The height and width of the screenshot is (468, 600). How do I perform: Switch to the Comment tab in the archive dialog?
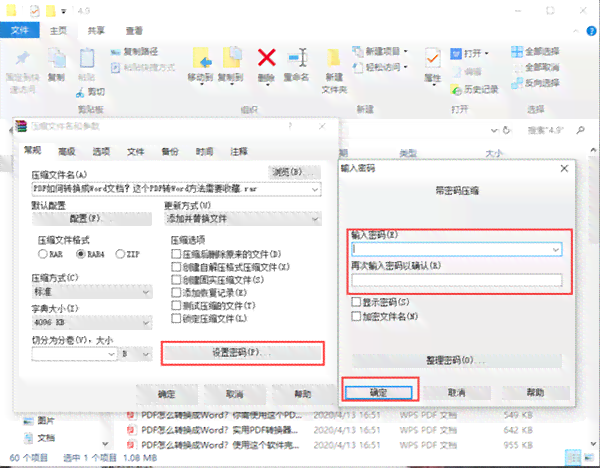pyautogui.click(x=239, y=152)
